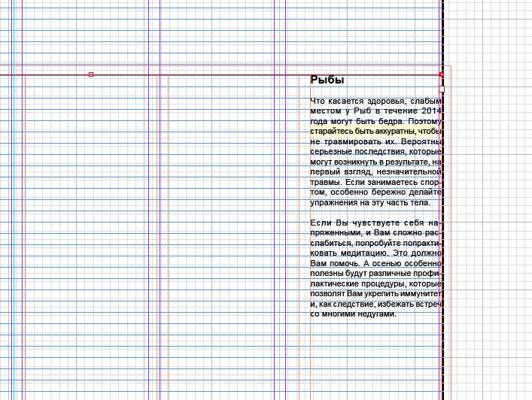The height and width of the screenshot is (400, 532).
Task: Click the larger white square handle beside the heading
Action: (442, 89)
